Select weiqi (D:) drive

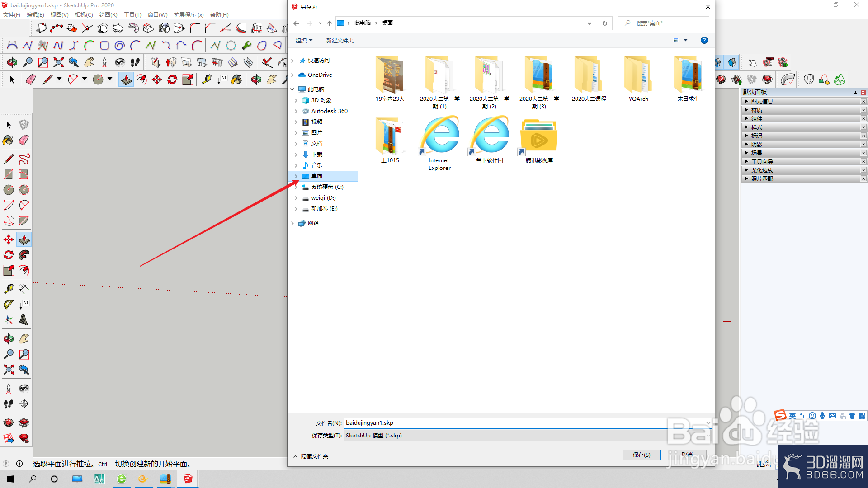(x=323, y=198)
